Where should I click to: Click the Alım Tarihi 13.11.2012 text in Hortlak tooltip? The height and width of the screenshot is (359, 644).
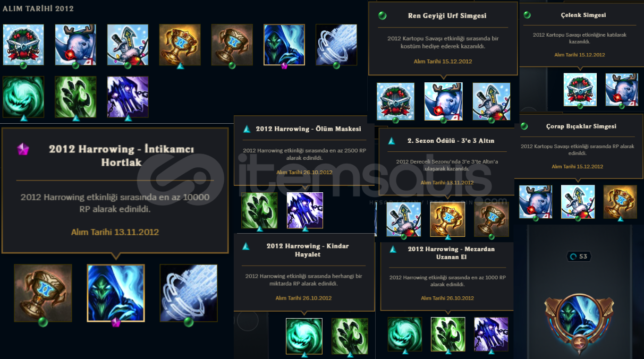coord(115,232)
